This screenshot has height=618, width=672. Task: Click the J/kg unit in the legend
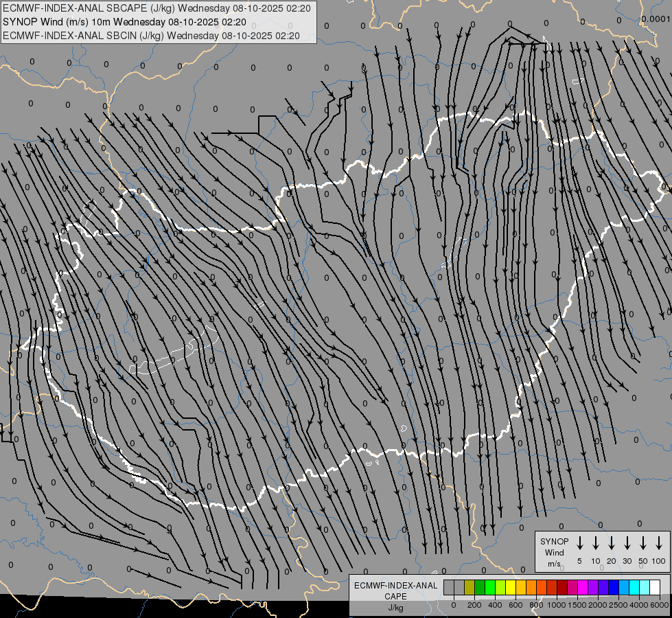click(x=395, y=608)
